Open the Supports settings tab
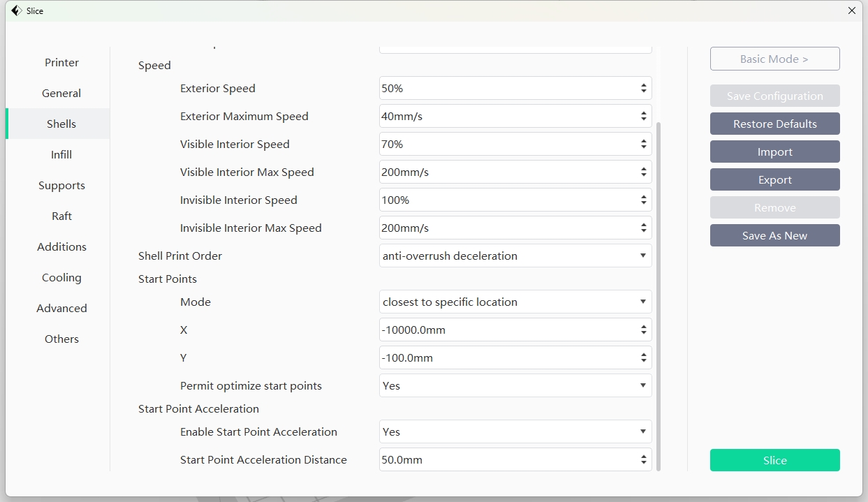This screenshot has height=502, width=868. click(x=61, y=185)
